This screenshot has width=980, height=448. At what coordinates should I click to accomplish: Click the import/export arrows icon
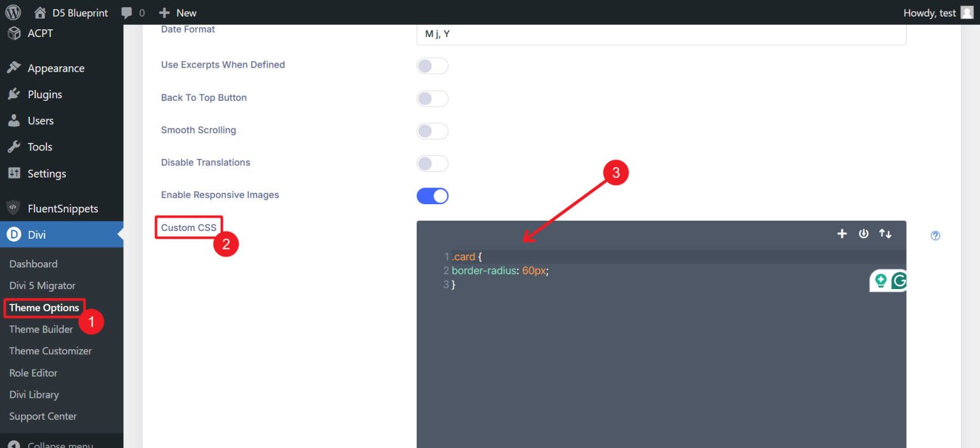pos(885,234)
